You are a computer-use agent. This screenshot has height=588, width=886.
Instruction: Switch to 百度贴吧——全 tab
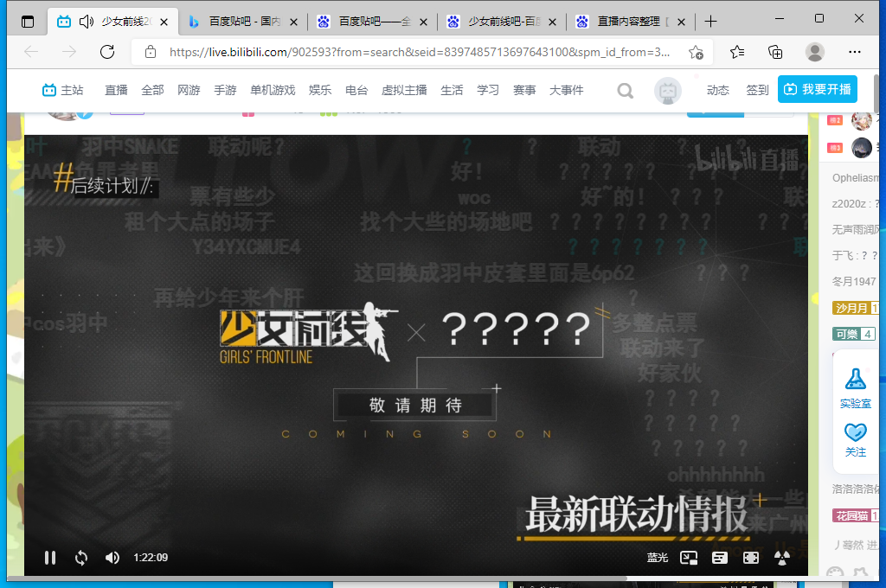point(375,22)
